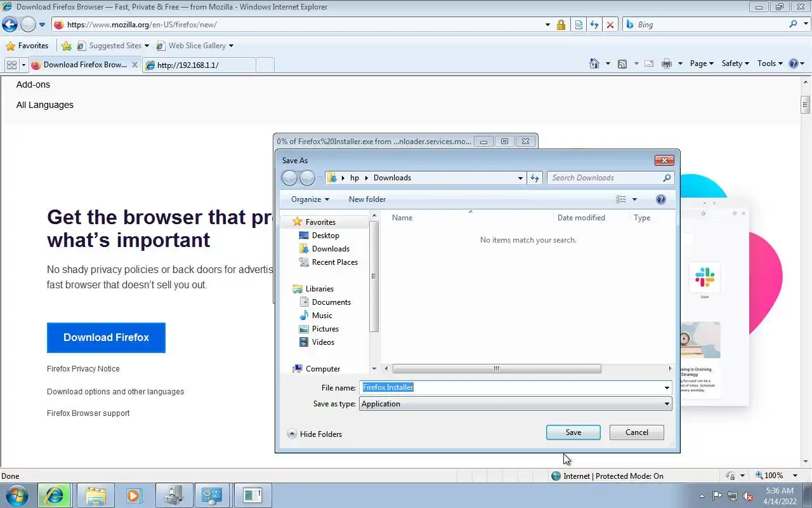Screen dimensions: 812x508
Task: Click the Download Firefox button
Action: coord(106,338)
